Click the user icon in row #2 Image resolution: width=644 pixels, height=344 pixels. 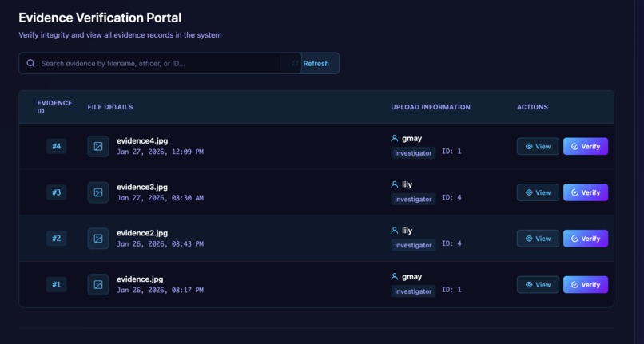point(394,231)
